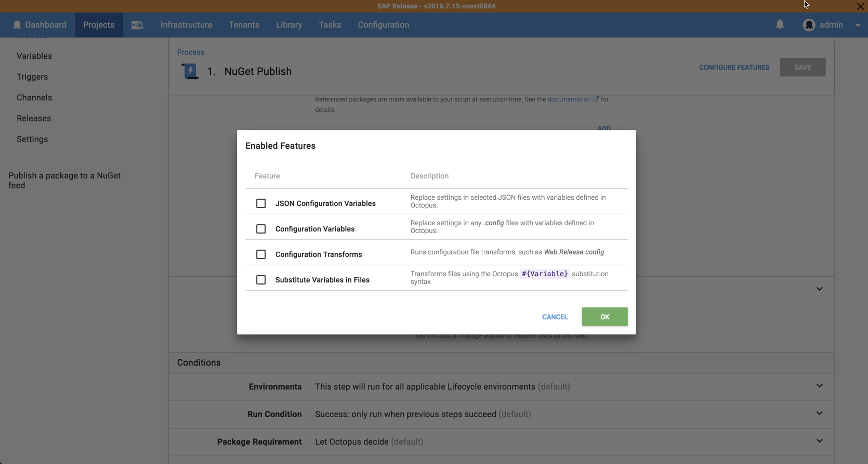Open the Projects menu
The image size is (868, 464).
pos(99,25)
